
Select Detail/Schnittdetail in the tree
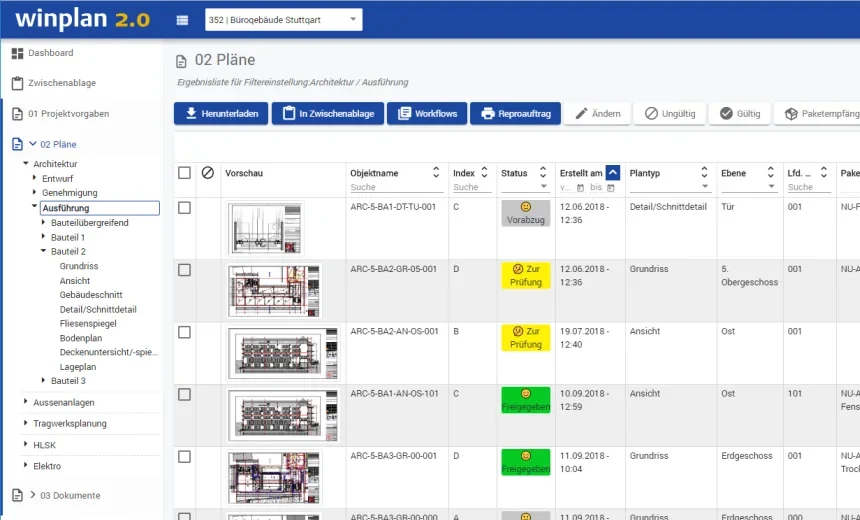click(98, 309)
